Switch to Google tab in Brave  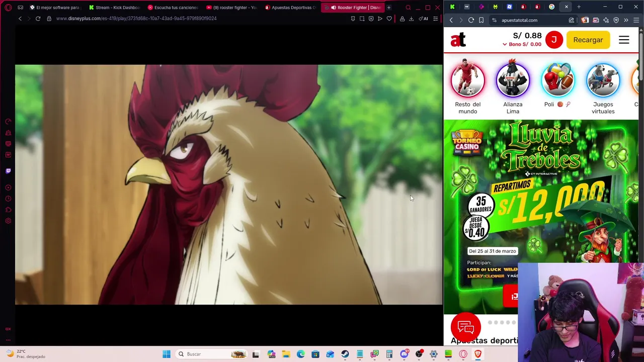tap(551, 7)
